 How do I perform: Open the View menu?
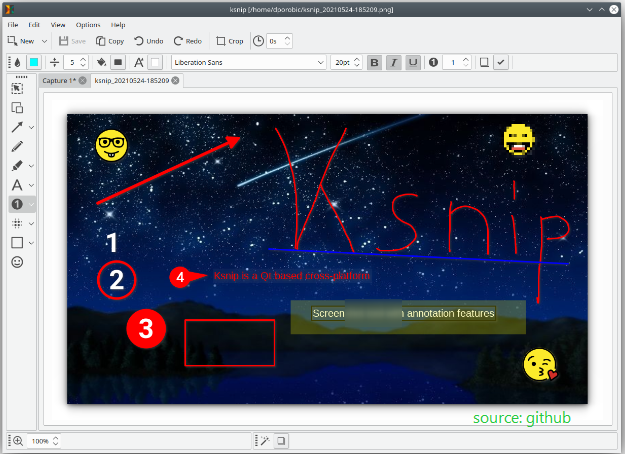(58, 25)
